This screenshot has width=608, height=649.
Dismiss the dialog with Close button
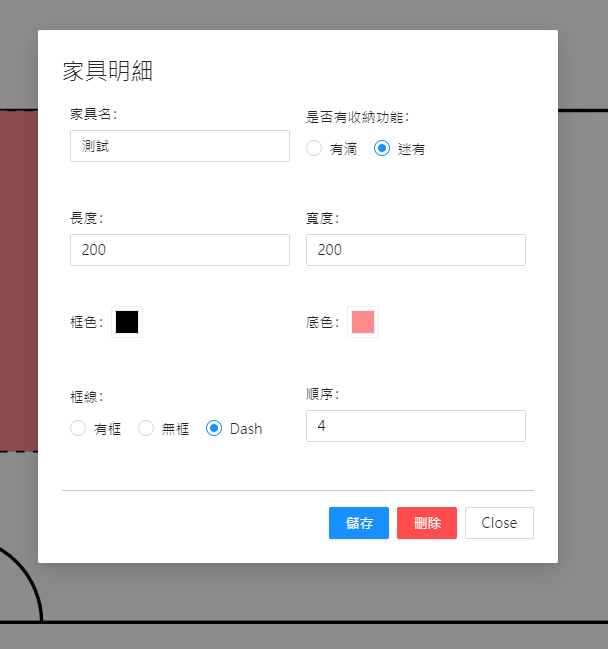[499, 523]
